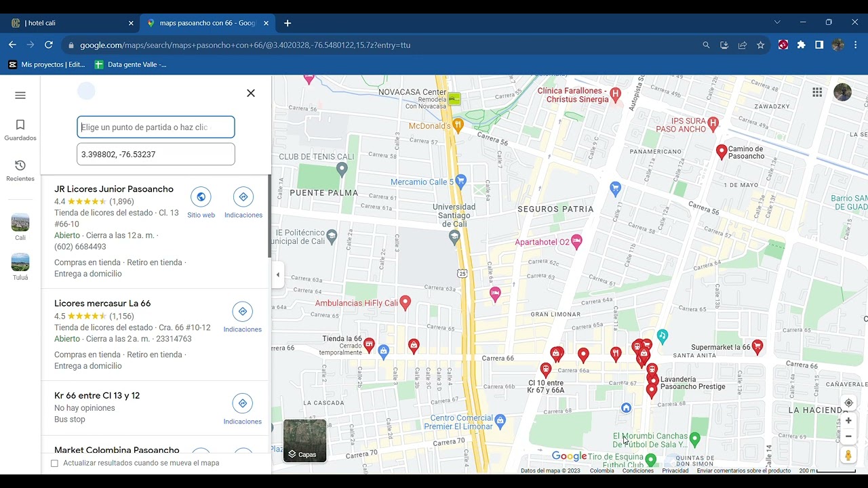868x488 pixels.
Task: Click Club de Tenis Cali marker
Action: [x=342, y=167]
